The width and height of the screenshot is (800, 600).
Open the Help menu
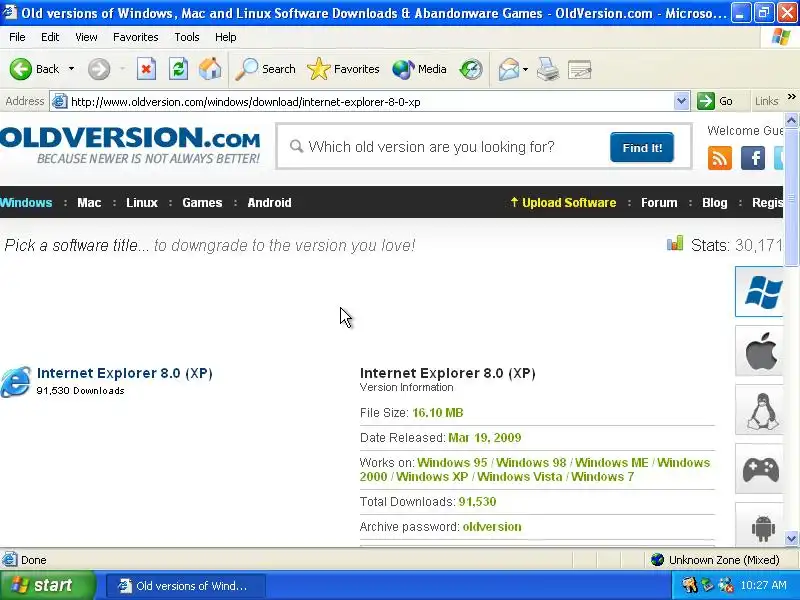(226, 37)
